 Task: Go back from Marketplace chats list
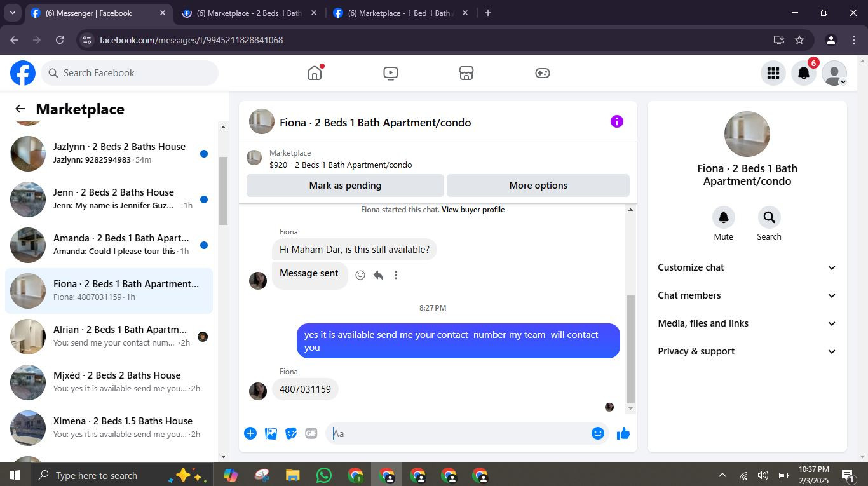point(20,109)
